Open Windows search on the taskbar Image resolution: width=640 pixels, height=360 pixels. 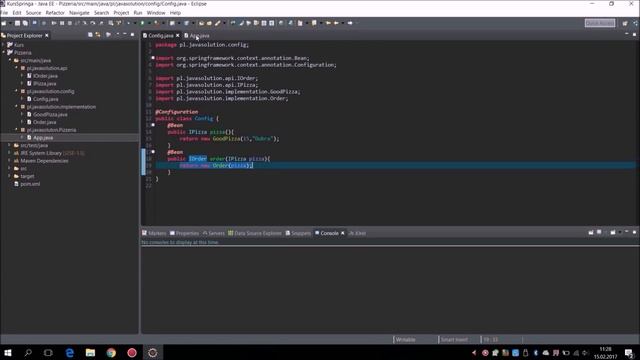point(28,353)
